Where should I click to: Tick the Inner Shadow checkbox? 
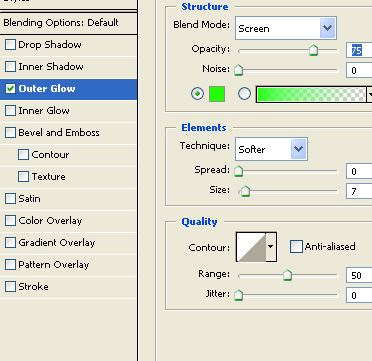point(10,67)
